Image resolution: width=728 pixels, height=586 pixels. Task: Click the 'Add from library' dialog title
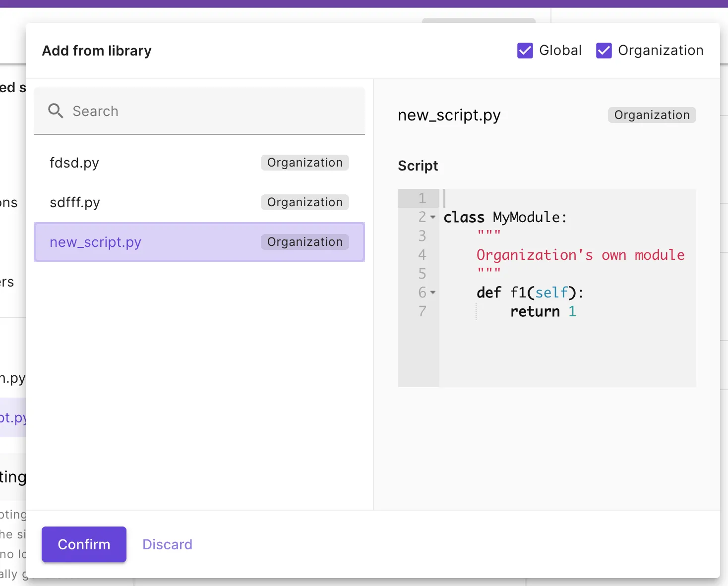(x=97, y=51)
